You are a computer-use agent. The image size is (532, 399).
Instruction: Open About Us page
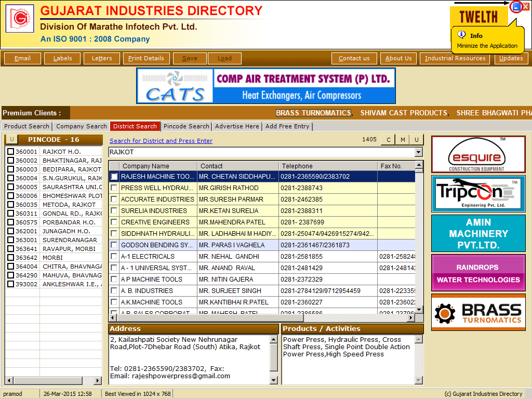(x=398, y=58)
